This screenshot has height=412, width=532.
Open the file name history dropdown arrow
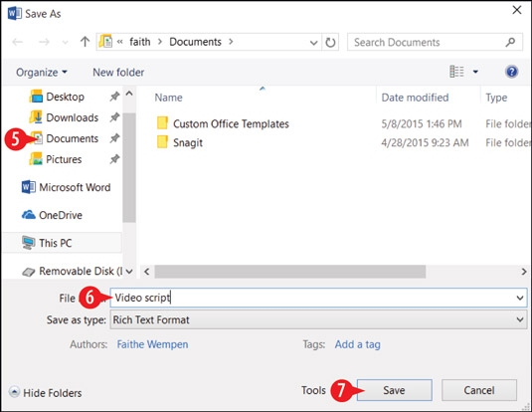520,298
